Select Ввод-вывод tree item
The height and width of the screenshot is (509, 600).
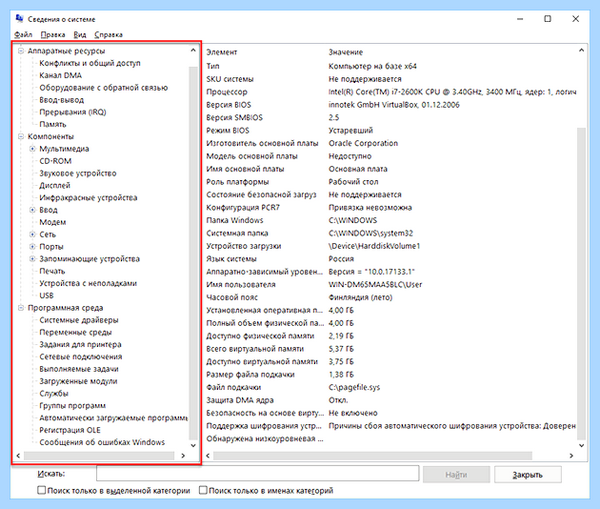pos(61,100)
